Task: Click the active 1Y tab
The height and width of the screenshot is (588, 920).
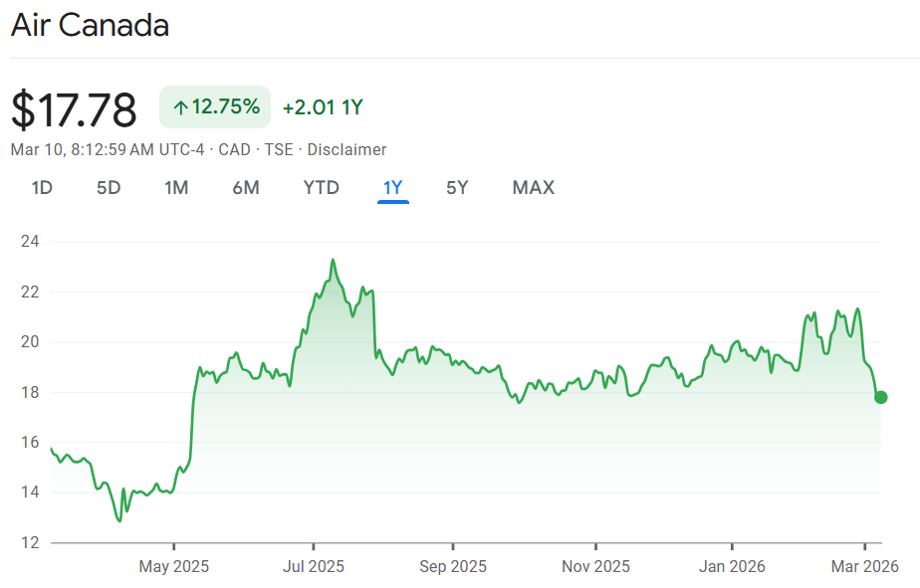Action: pos(392,187)
